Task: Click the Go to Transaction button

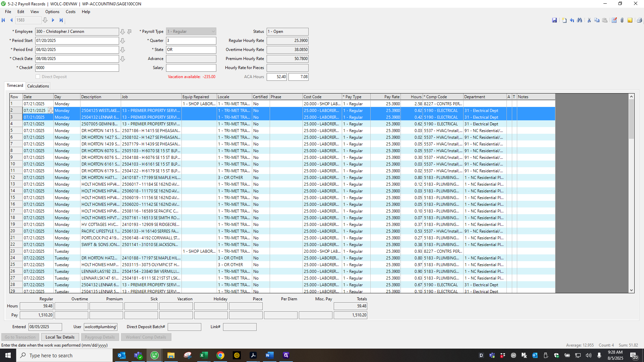Action: (x=20, y=337)
